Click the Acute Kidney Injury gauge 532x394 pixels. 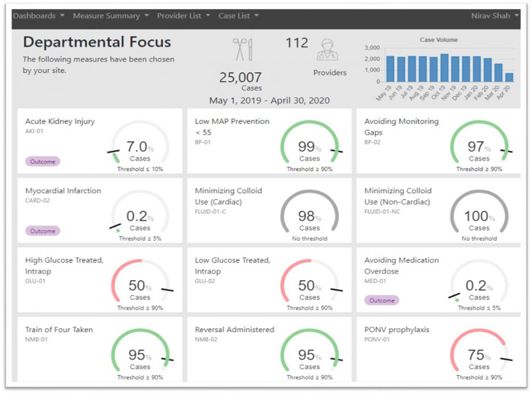click(x=140, y=148)
